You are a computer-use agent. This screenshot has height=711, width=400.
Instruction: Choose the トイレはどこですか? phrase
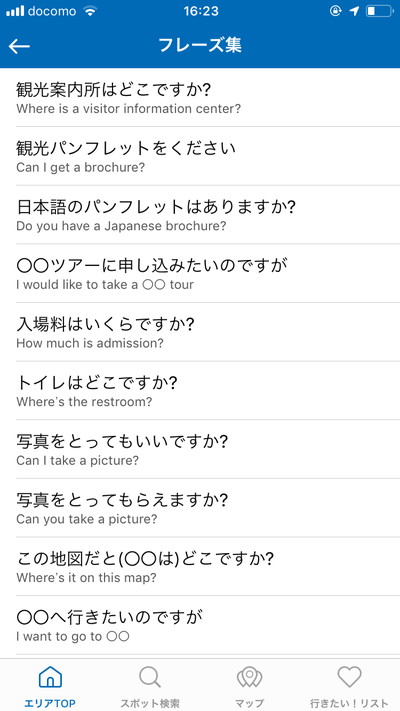200,390
